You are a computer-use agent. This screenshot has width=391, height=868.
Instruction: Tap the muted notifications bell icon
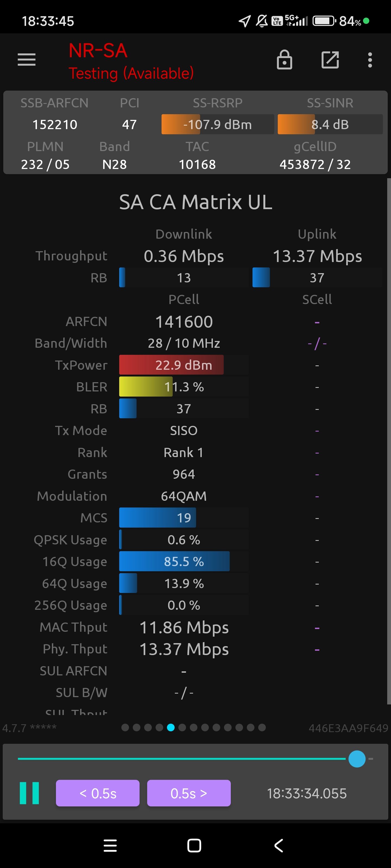click(261, 21)
